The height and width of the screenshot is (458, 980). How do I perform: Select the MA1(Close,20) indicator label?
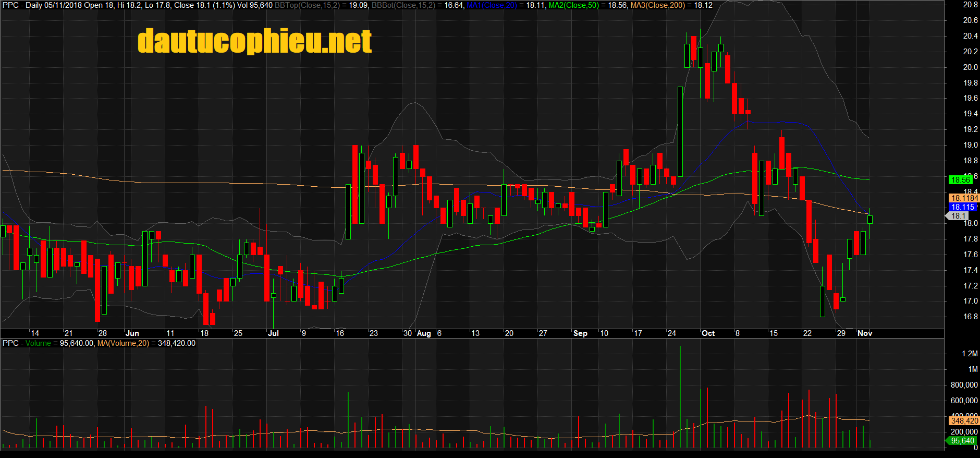point(492,5)
